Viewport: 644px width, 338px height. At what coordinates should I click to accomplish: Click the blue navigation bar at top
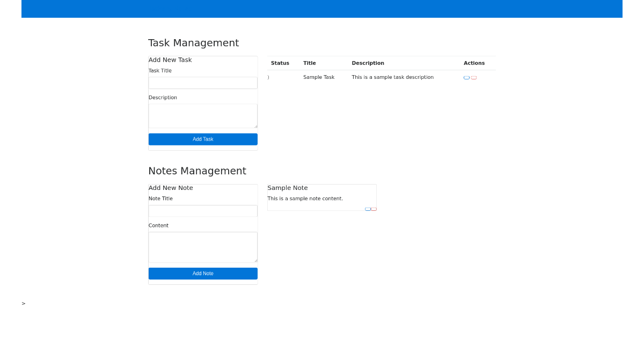click(x=322, y=9)
